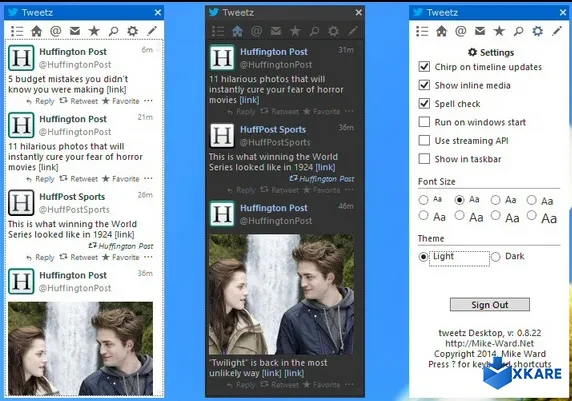
Task: Check Show in taskbar
Action: tap(424, 159)
